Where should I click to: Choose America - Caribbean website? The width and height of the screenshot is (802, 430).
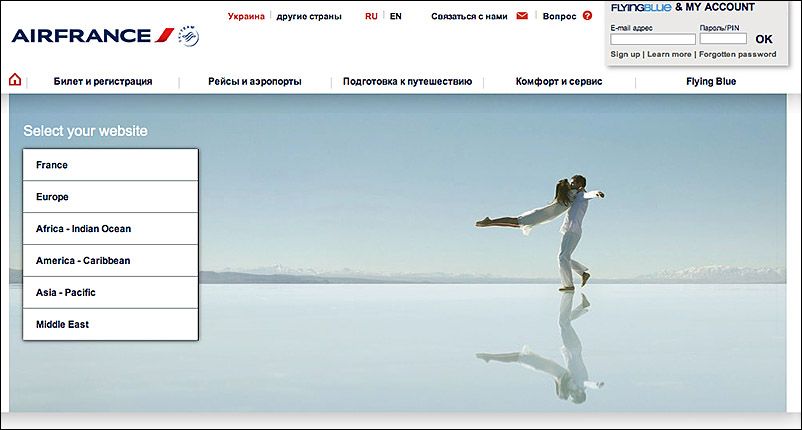pos(110,261)
